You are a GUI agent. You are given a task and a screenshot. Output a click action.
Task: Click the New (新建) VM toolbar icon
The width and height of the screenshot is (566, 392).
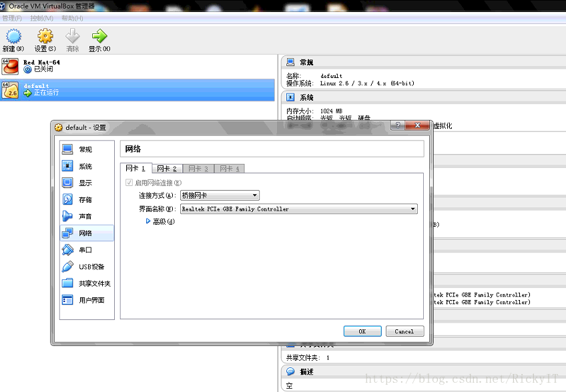(x=13, y=36)
